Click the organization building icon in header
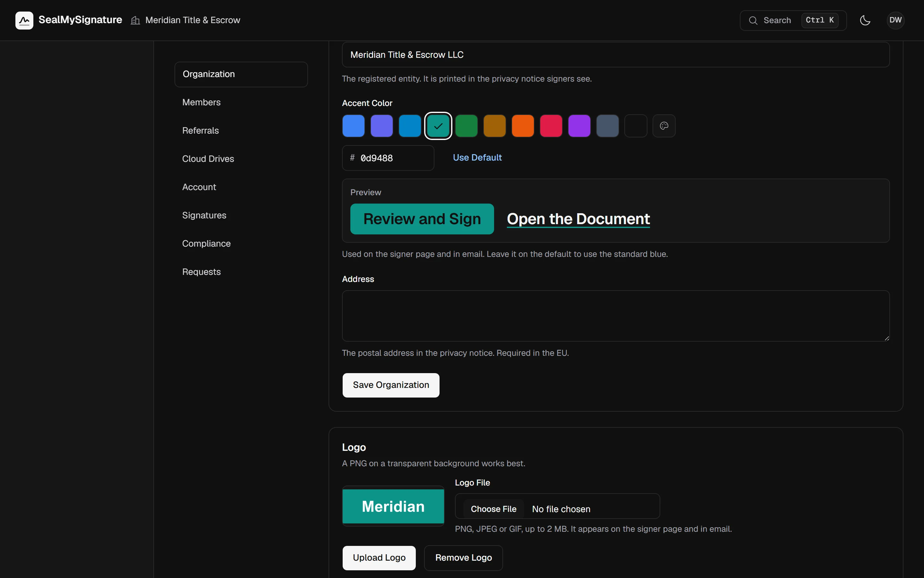The width and height of the screenshot is (924, 578). click(135, 20)
